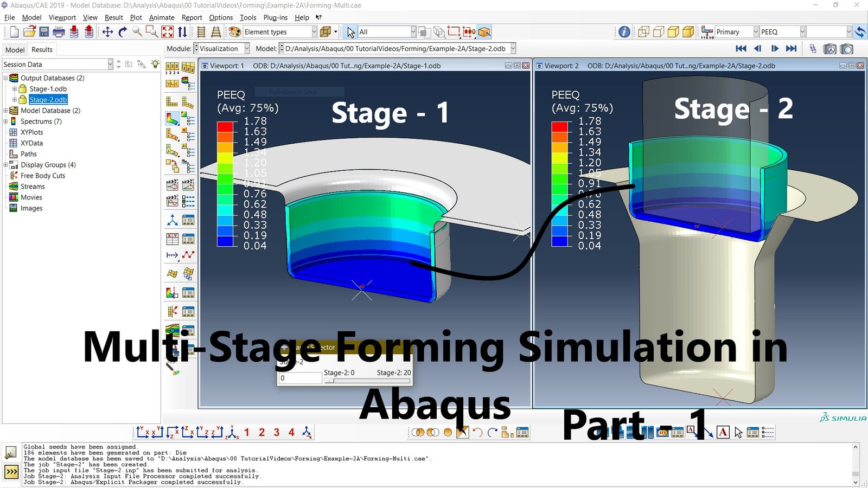Click the Synchronize arrows icon at top right

[x=860, y=32]
